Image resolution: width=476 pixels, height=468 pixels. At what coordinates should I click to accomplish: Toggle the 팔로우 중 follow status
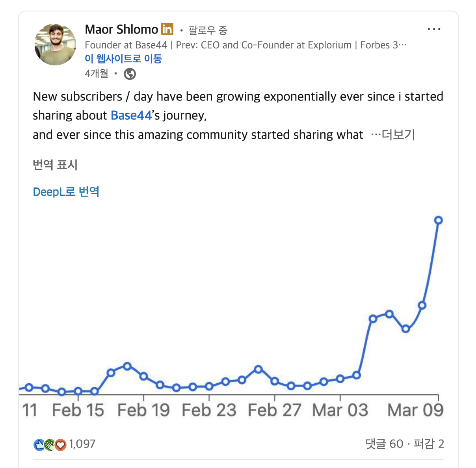point(208,30)
